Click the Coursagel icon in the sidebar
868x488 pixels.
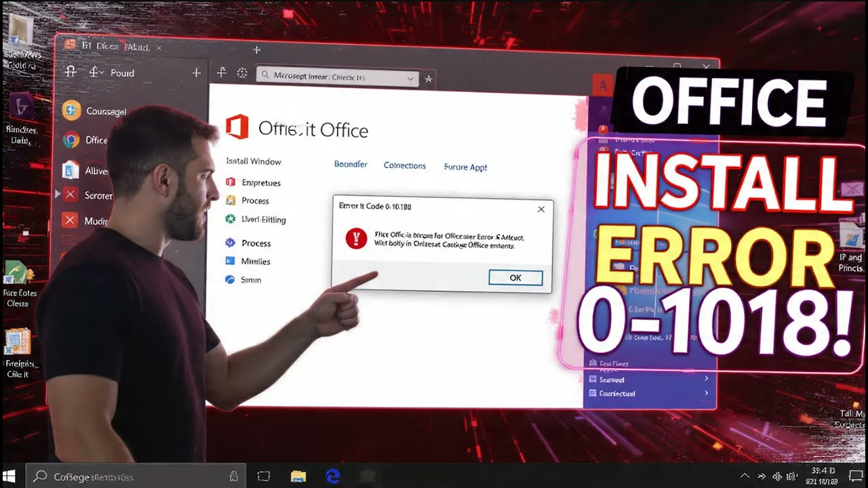click(x=71, y=110)
